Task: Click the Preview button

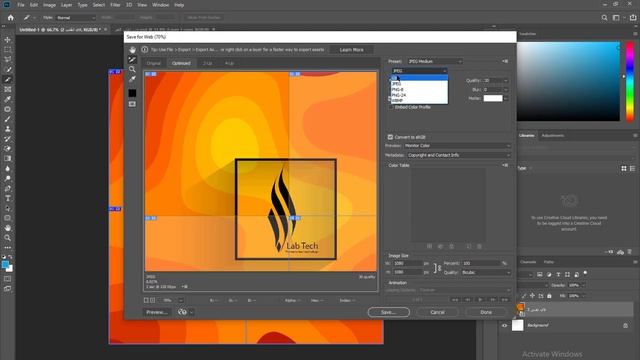Action: click(157, 312)
